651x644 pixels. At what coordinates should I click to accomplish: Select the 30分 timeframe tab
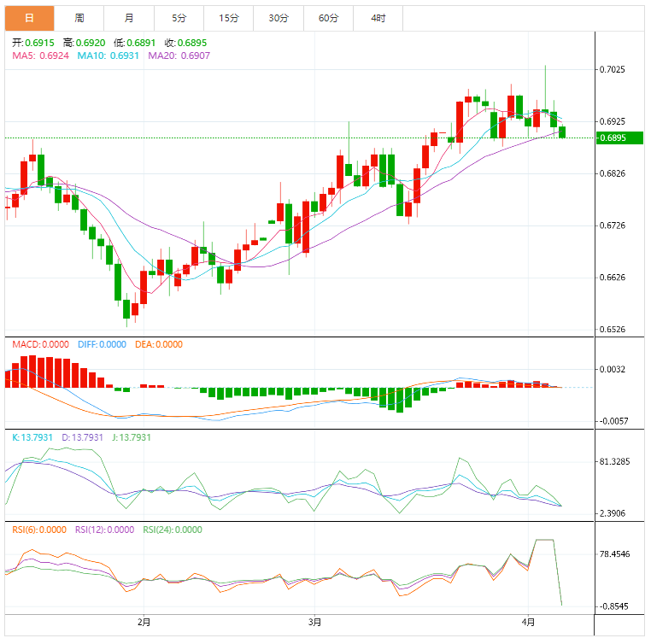point(279,18)
